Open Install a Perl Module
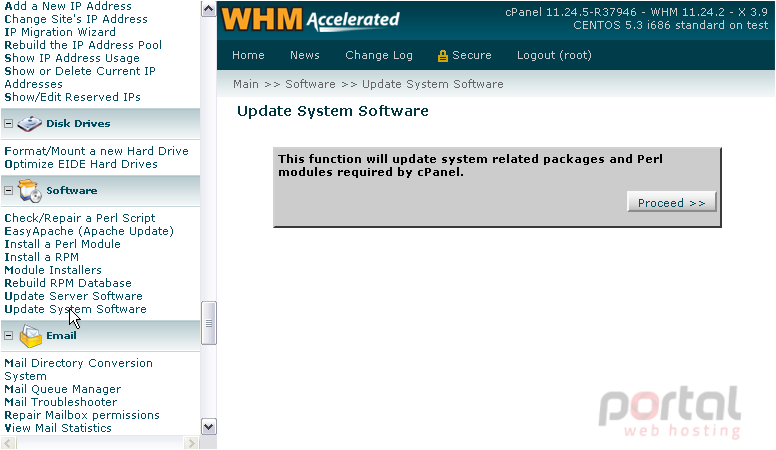776x450 pixels. pos(62,244)
